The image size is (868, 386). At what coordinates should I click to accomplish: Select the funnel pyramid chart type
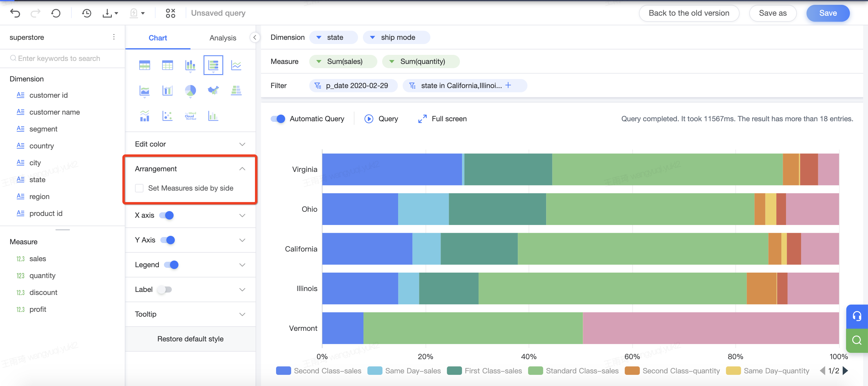236,91
